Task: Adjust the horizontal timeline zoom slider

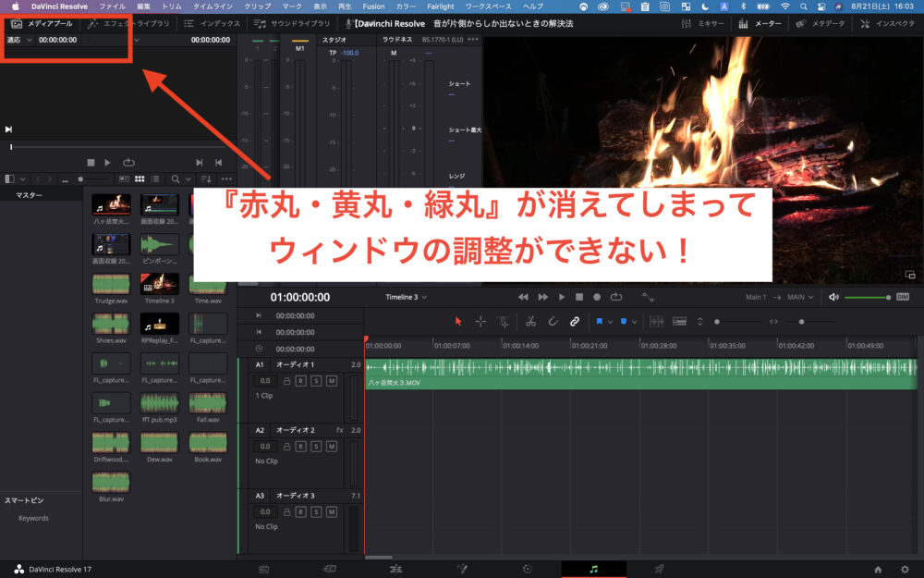Action: pyautogui.click(x=811, y=322)
